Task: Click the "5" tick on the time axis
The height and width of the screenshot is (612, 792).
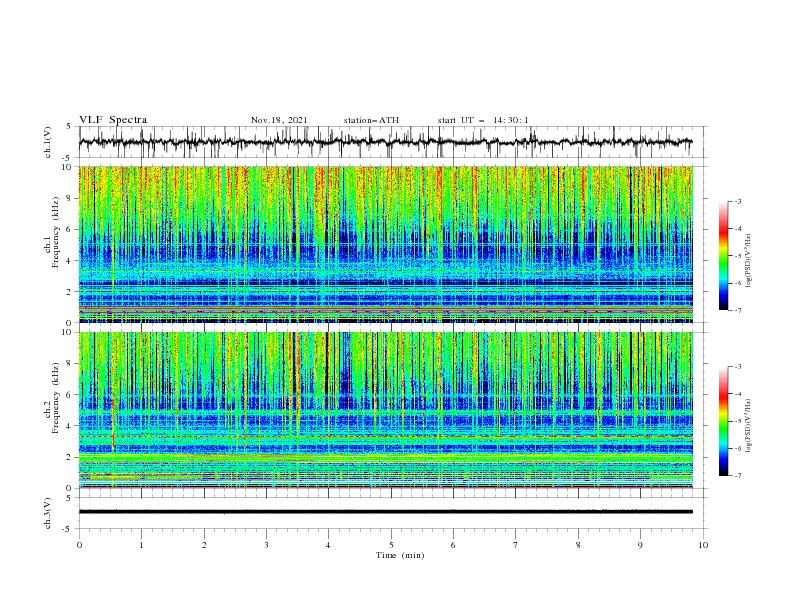Action: pos(391,545)
